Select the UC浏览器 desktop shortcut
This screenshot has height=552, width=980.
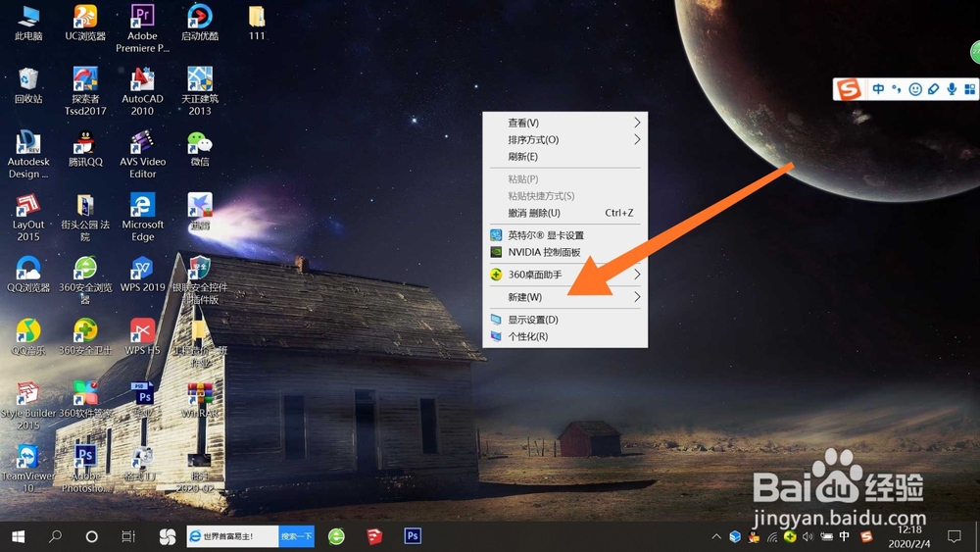[85, 23]
